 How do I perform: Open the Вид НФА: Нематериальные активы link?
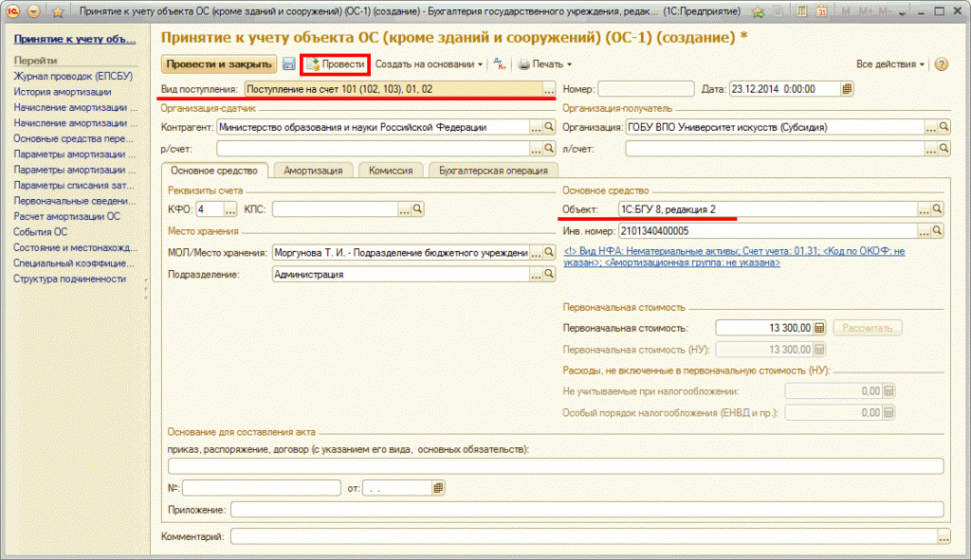(734, 257)
